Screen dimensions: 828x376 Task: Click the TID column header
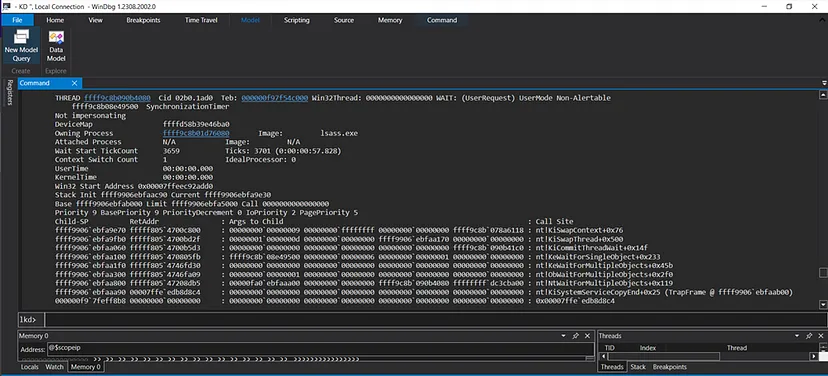[x=609, y=347]
